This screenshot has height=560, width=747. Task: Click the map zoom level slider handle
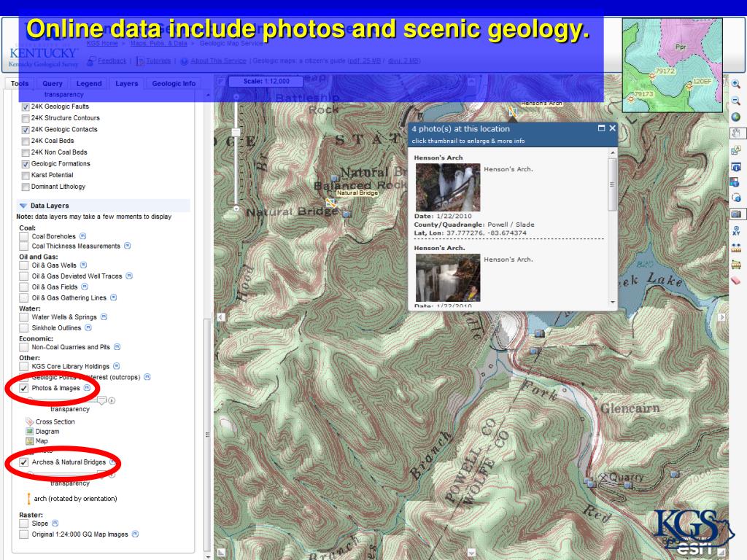[236, 132]
